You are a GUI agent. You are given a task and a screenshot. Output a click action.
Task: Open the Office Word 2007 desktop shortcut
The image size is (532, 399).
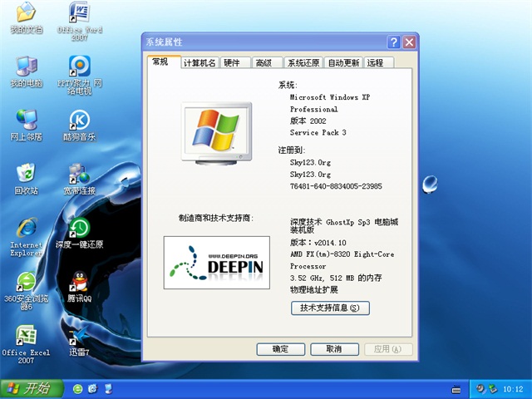(x=79, y=14)
